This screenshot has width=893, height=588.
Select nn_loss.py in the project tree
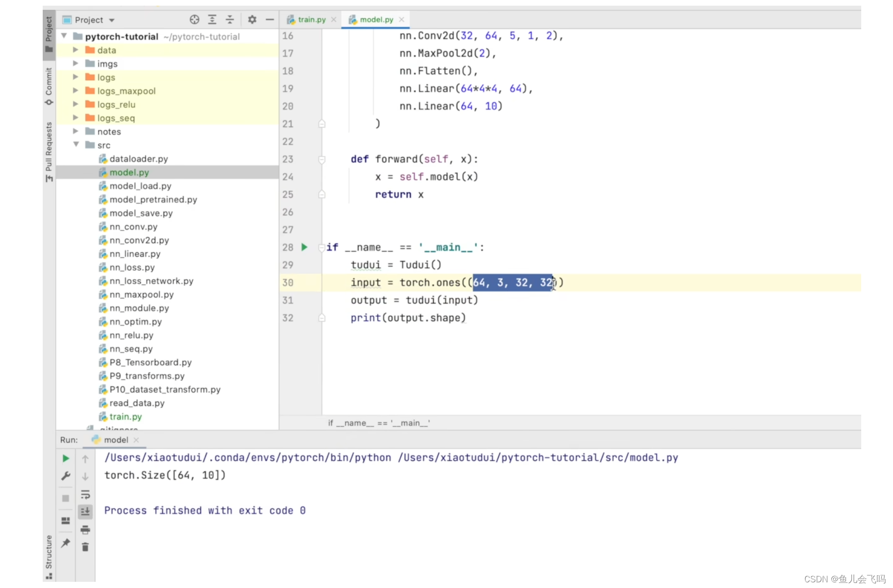(x=132, y=267)
